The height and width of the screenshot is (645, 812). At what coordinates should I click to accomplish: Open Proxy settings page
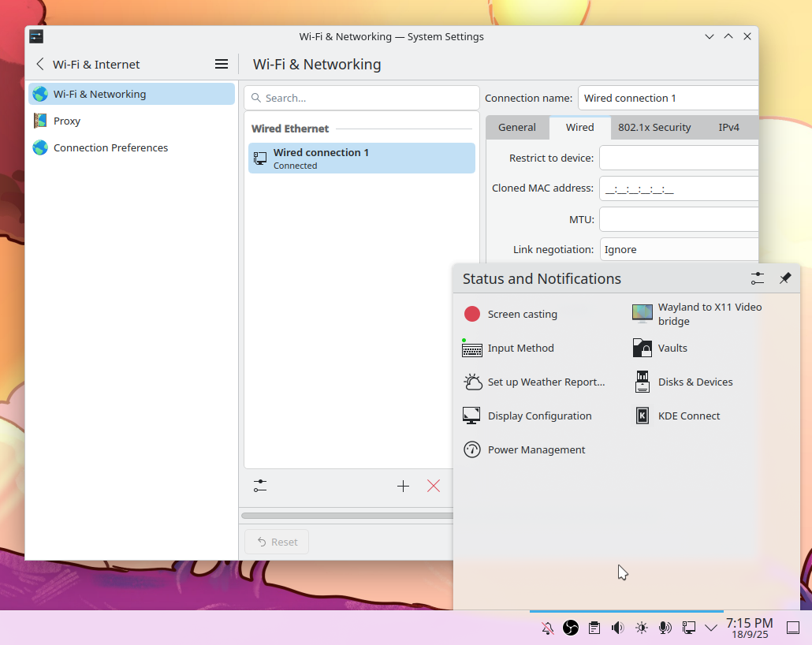(x=132, y=121)
